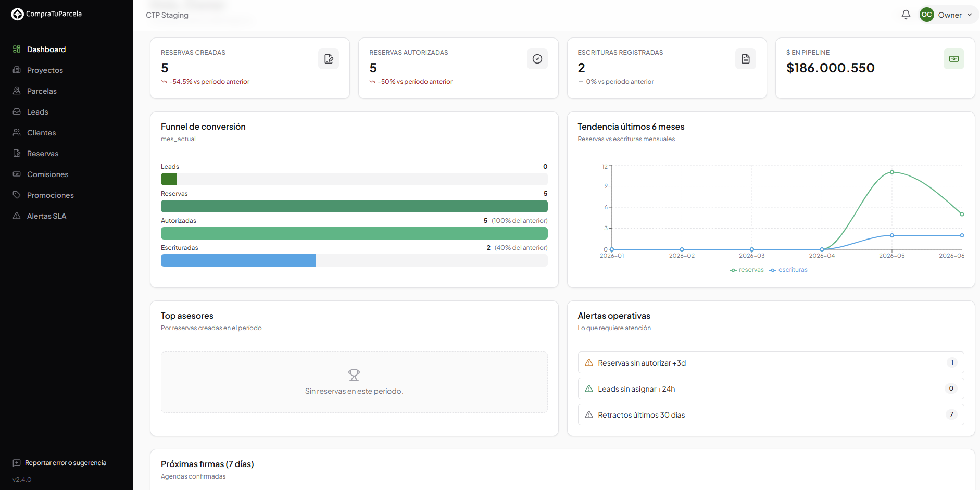980x490 pixels.
Task: Click the -54.5% vs período anterior text
Action: (x=209, y=82)
